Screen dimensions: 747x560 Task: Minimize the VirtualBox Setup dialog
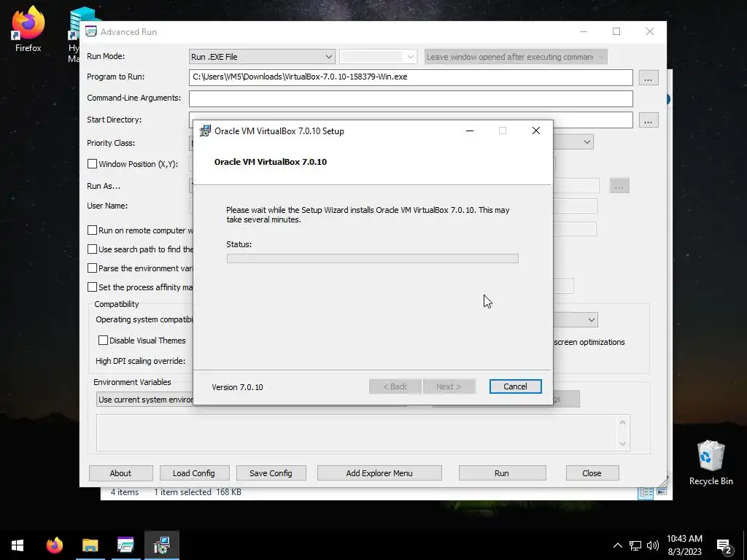tap(470, 131)
